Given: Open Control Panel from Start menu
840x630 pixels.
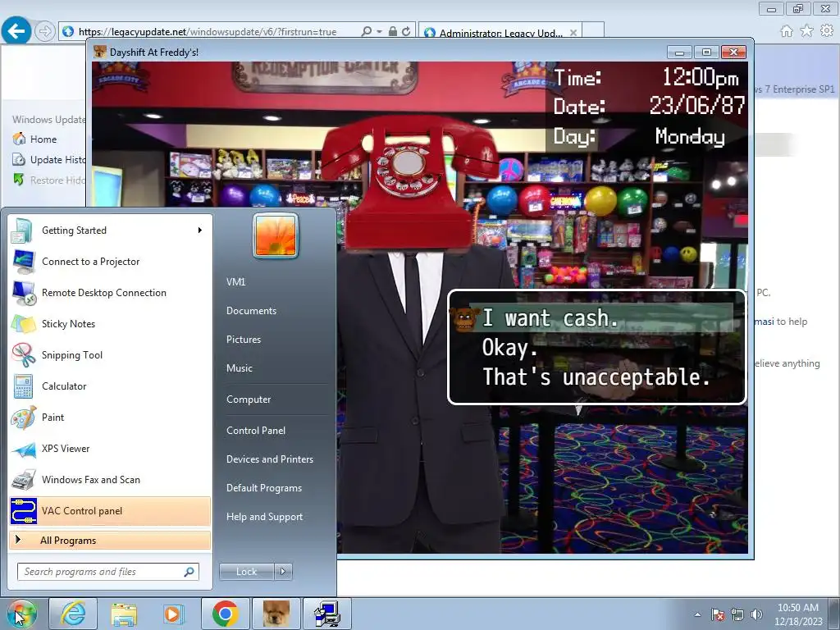Looking at the screenshot, I should [256, 431].
